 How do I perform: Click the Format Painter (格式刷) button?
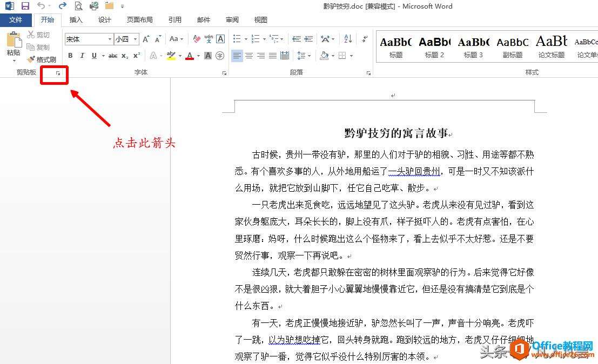tap(42, 59)
